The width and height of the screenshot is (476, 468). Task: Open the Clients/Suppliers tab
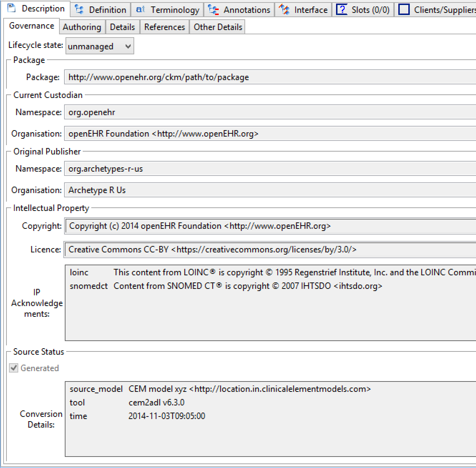(x=435, y=10)
